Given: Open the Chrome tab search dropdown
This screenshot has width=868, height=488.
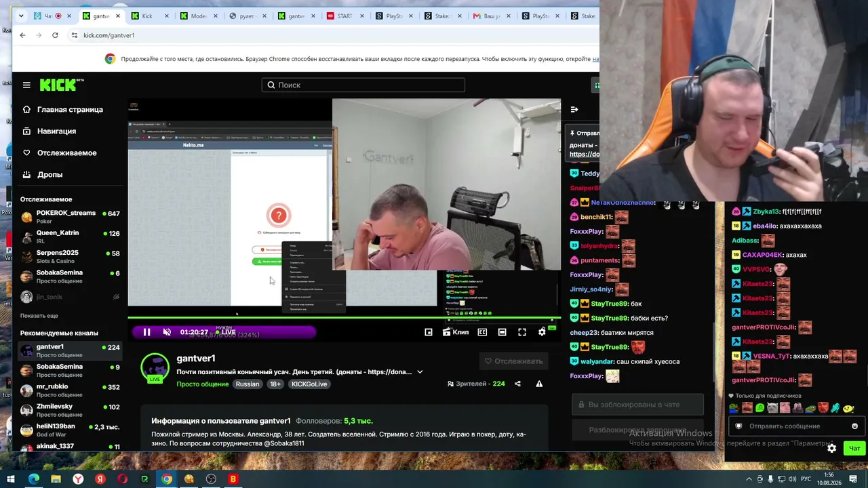Looking at the screenshot, I should click(x=21, y=16).
